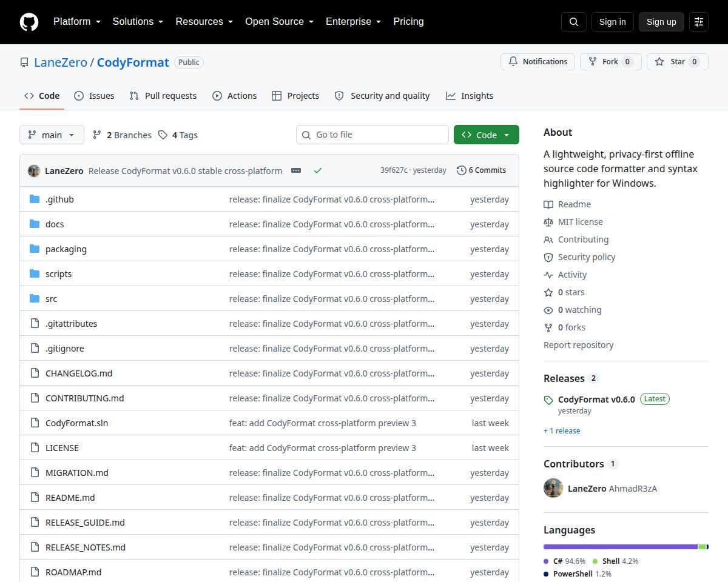This screenshot has width=728, height=582.
Task: Fork the repository
Action: pyautogui.click(x=610, y=62)
